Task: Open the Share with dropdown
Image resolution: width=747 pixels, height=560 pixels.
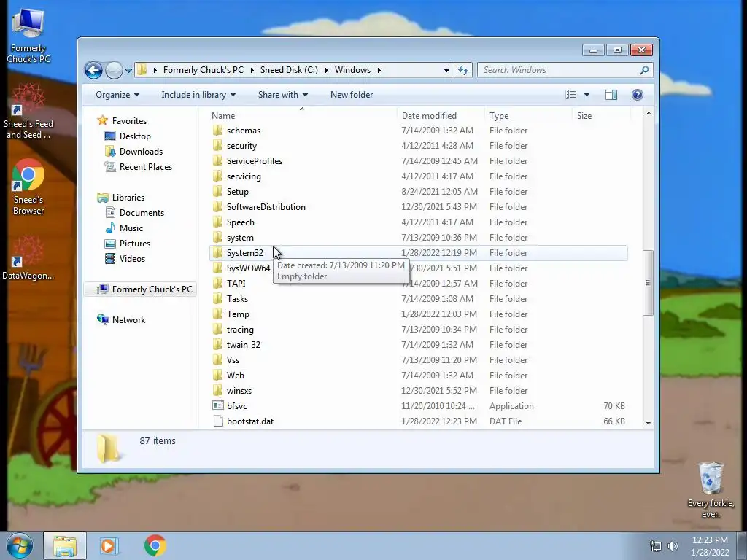Action: point(283,95)
